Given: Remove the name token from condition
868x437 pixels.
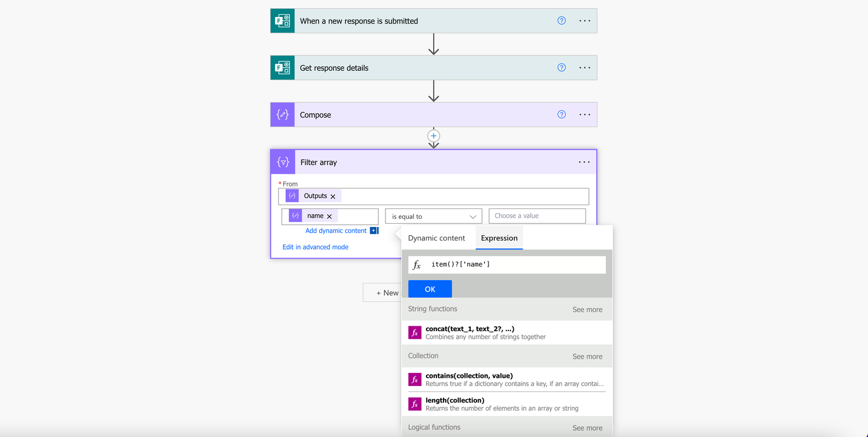Looking at the screenshot, I should pos(330,217).
